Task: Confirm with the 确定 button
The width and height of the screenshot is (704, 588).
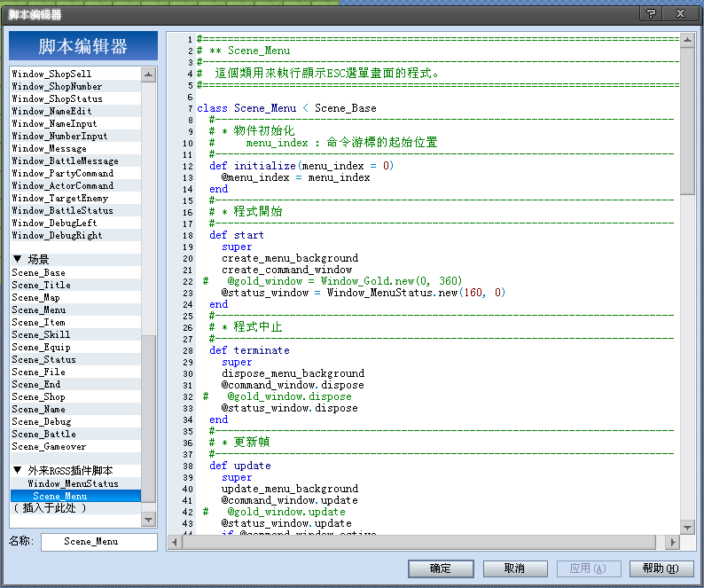Action: pos(441,568)
